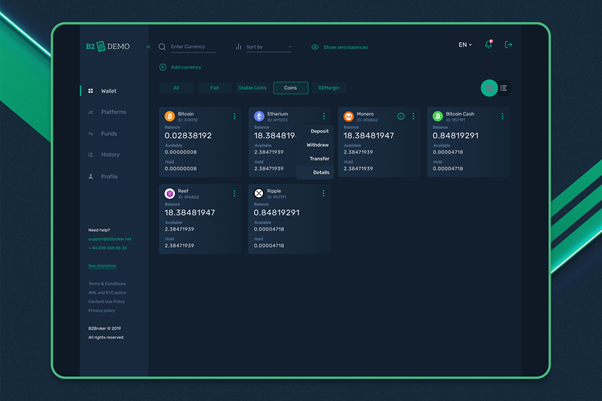Open the Terms & Conditions link

(x=107, y=284)
